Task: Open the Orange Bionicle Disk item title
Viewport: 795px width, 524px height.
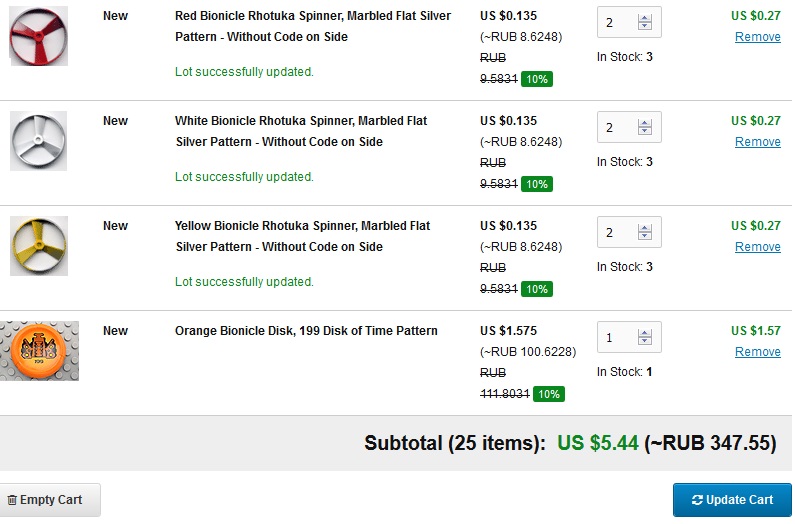Action: point(306,331)
